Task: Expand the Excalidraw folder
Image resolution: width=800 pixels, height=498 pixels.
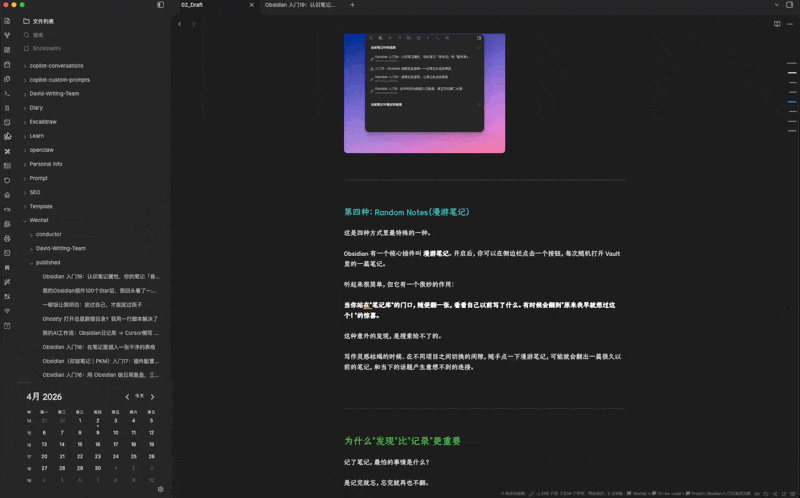Action: click(x=43, y=122)
